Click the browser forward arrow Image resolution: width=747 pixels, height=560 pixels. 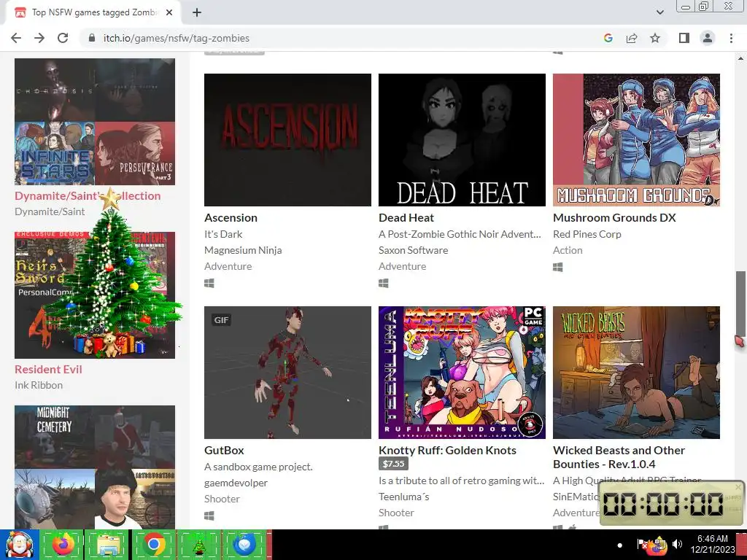tap(39, 38)
